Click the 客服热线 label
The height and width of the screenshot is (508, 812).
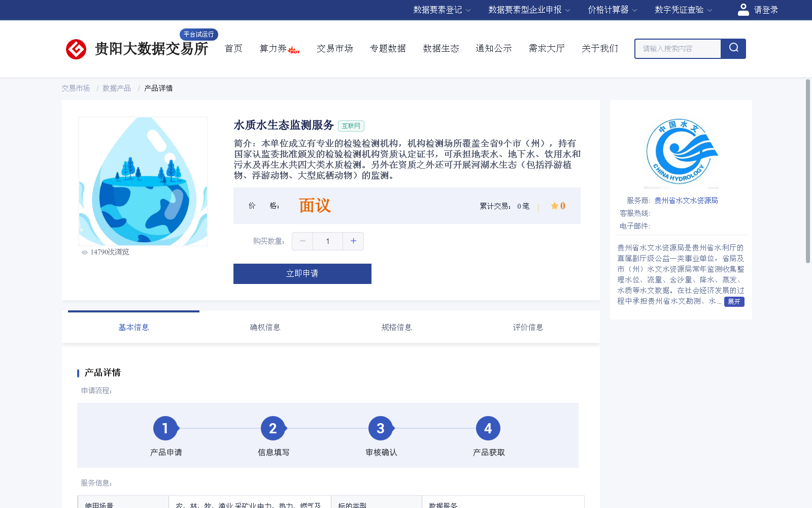click(635, 213)
